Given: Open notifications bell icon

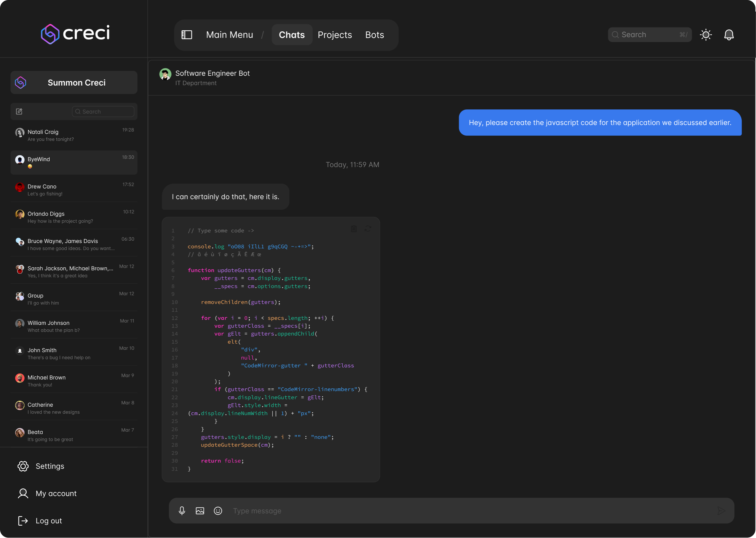Looking at the screenshot, I should click(729, 35).
